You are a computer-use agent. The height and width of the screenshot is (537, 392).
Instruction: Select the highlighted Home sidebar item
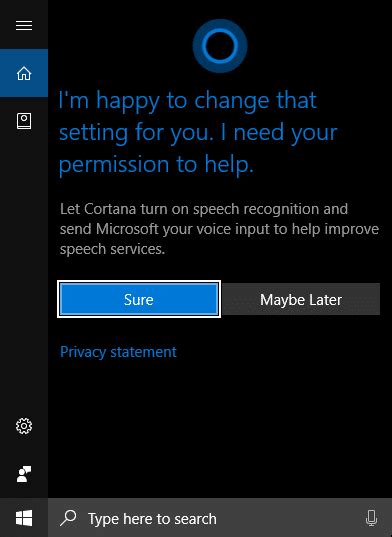click(x=24, y=73)
